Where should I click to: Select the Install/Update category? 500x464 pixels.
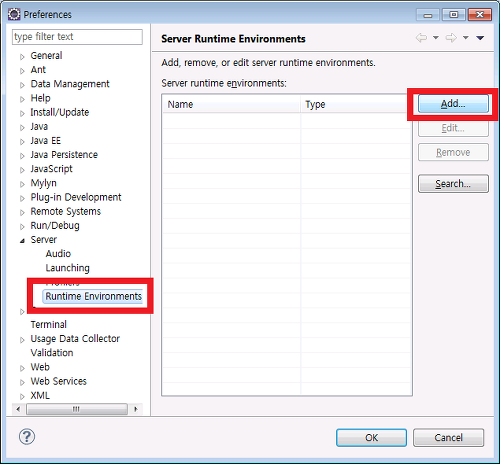60,112
